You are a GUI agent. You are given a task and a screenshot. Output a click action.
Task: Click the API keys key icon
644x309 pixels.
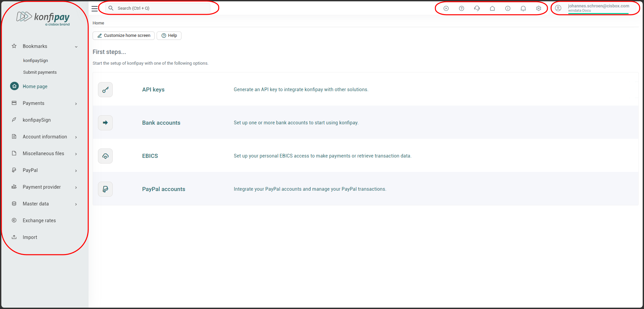[x=105, y=89]
